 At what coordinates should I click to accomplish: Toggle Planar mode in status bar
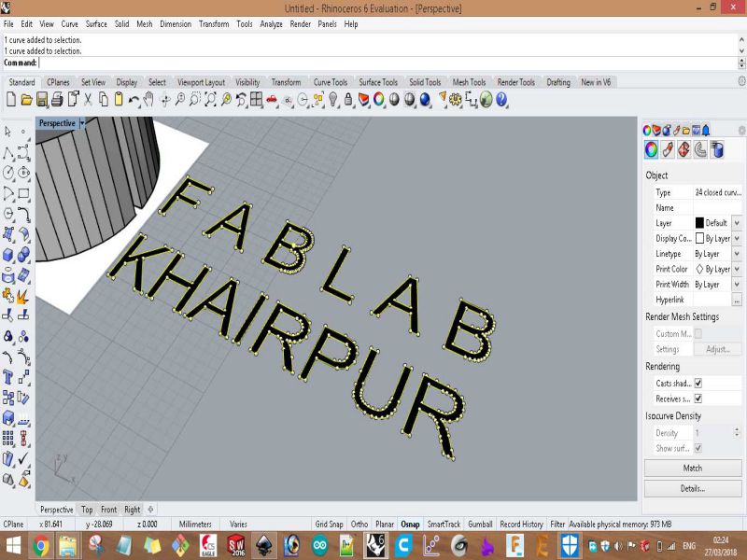point(385,524)
